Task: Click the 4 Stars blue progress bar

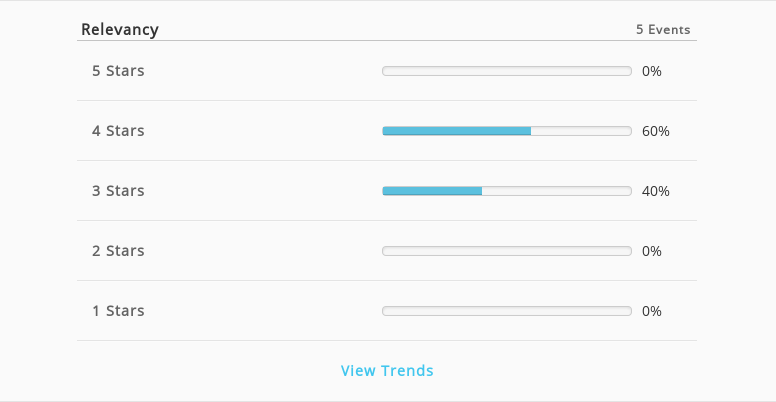Action: tap(457, 131)
